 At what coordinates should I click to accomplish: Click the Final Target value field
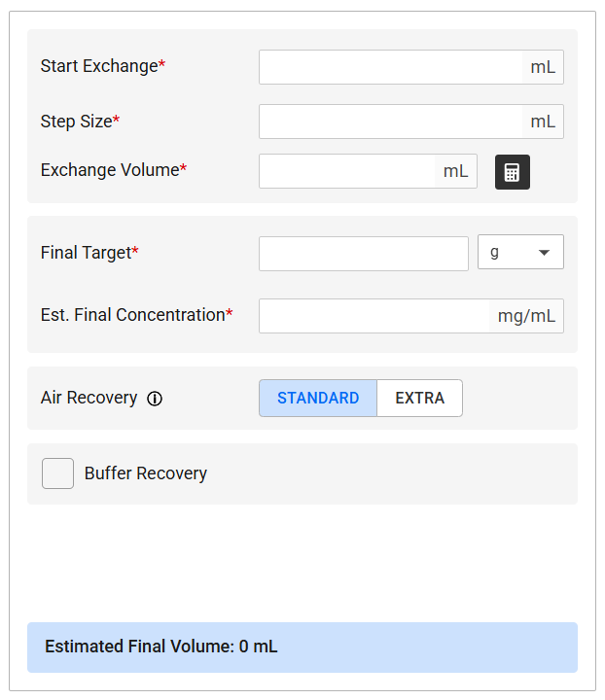pyautogui.click(x=363, y=254)
